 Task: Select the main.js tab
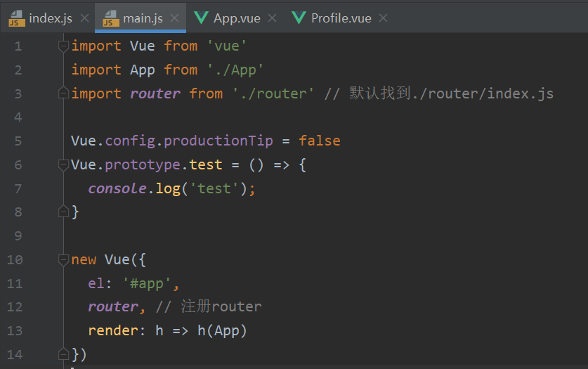143,18
